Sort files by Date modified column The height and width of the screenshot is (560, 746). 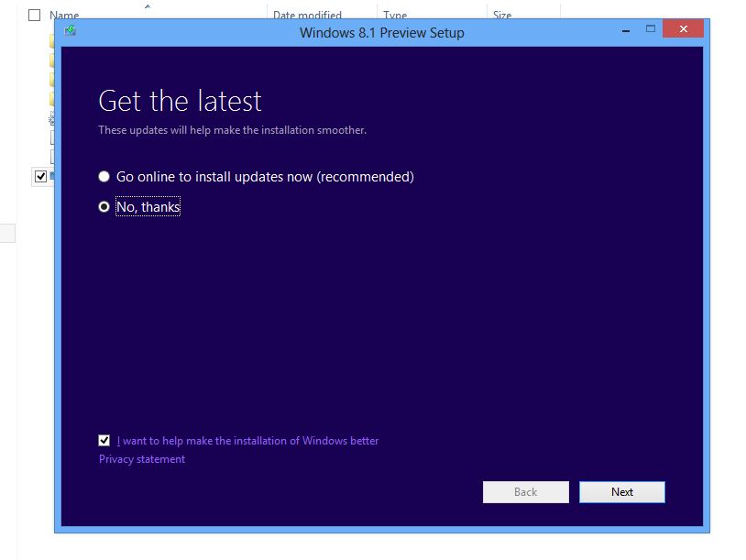307,15
